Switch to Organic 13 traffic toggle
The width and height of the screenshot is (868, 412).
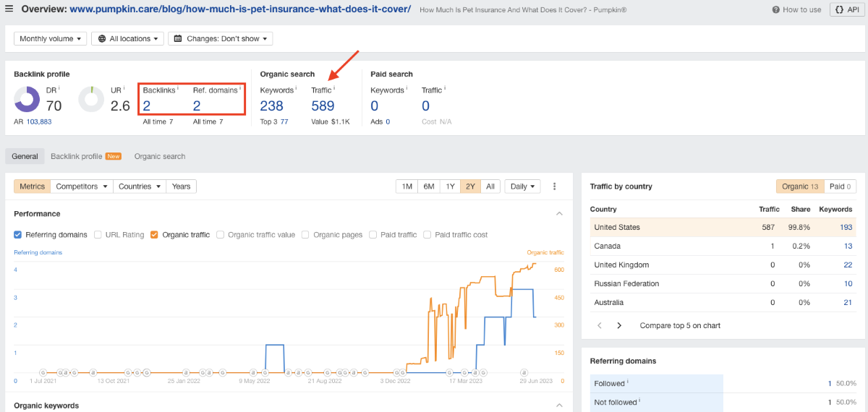(799, 186)
